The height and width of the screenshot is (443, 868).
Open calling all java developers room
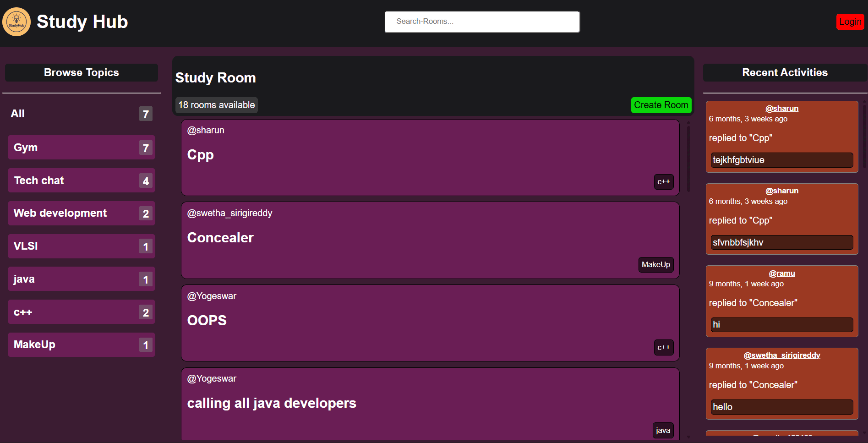271,403
